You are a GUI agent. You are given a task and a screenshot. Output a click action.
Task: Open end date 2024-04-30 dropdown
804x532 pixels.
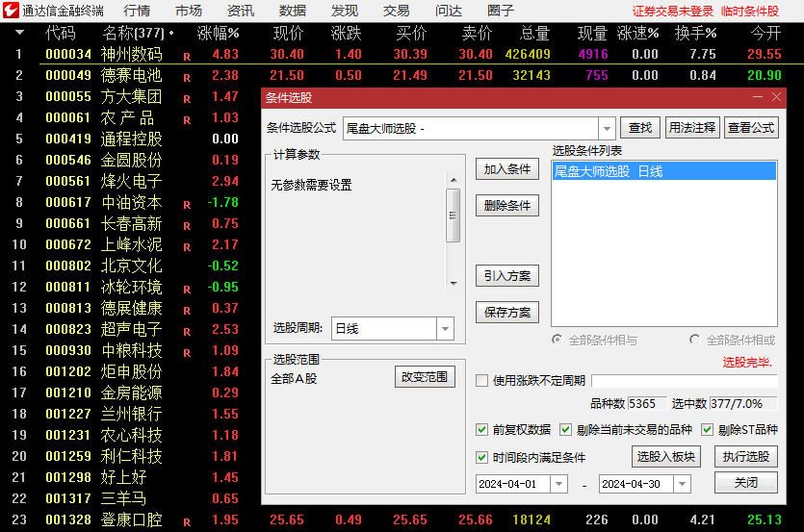coord(682,483)
